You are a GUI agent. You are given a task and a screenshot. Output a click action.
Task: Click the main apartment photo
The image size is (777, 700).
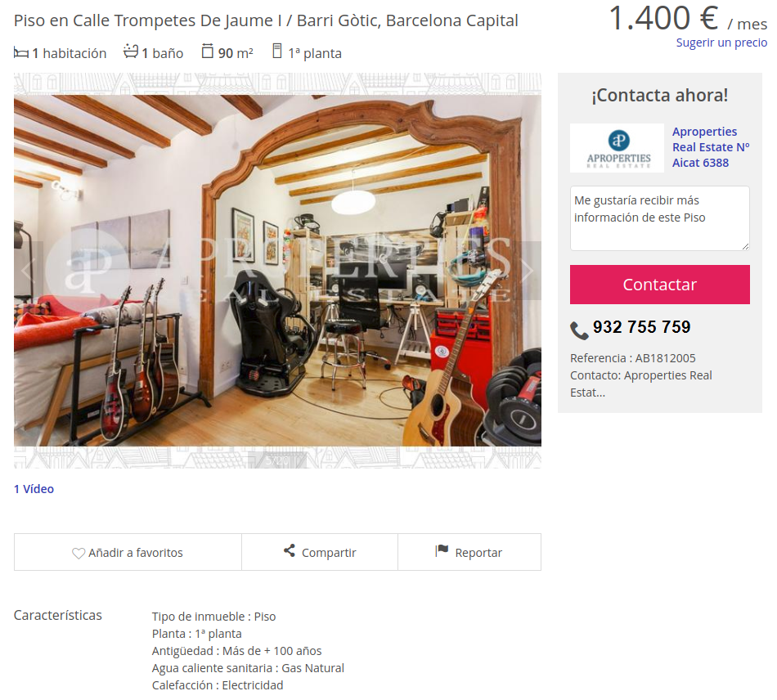pyautogui.click(x=277, y=271)
